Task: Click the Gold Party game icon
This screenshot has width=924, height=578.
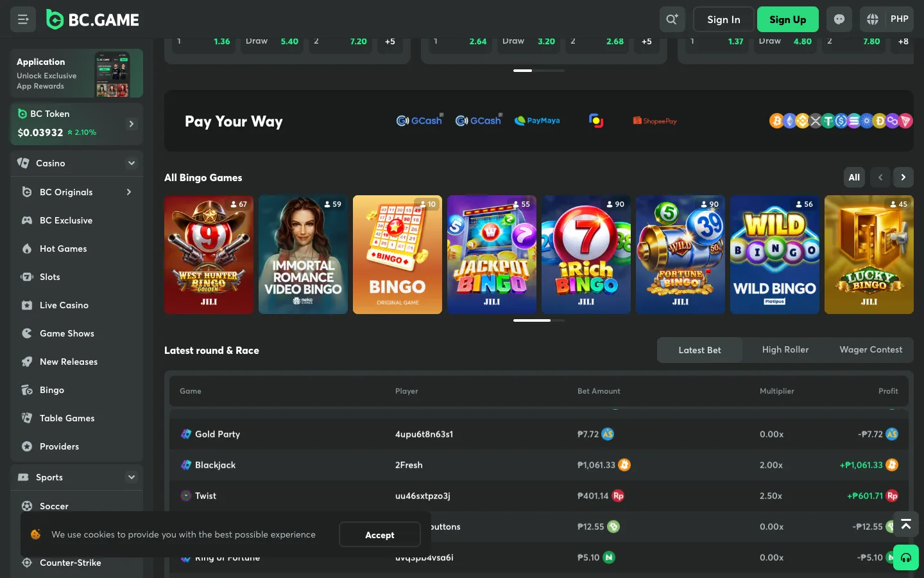Action: point(186,434)
